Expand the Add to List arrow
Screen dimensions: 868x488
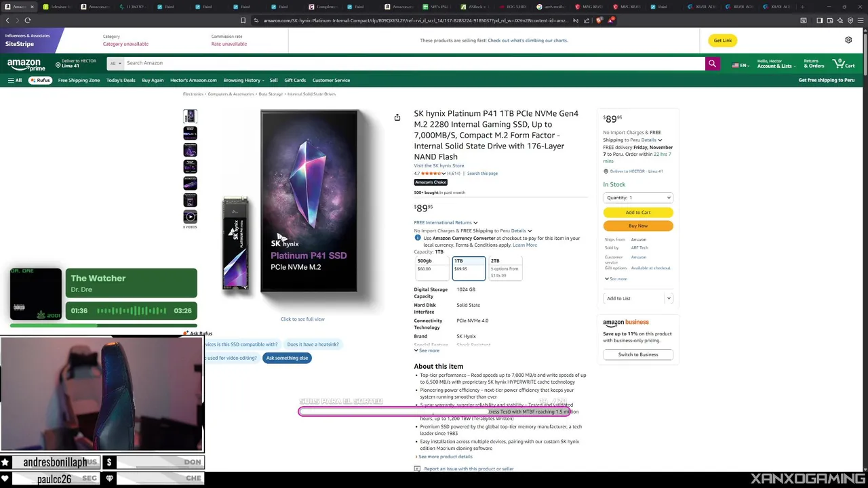[669, 298]
